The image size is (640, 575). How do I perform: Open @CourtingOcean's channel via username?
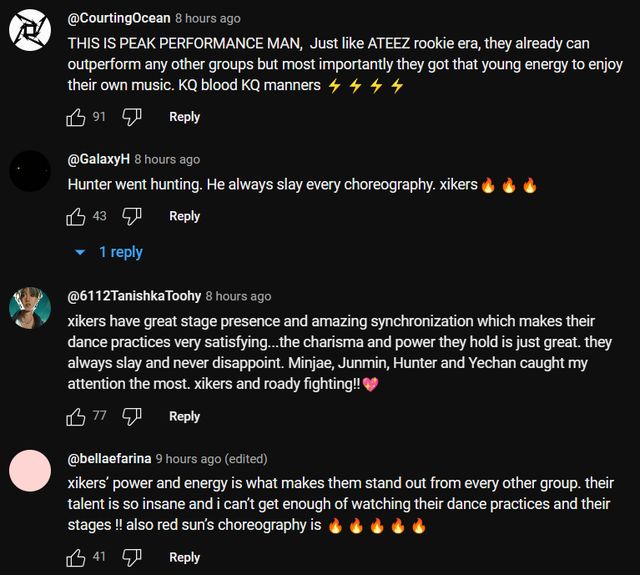click(119, 18)
